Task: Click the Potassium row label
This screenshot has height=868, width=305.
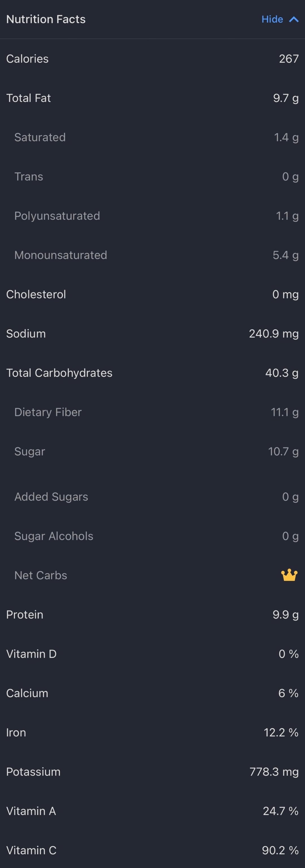Action: tap(33, 772)
